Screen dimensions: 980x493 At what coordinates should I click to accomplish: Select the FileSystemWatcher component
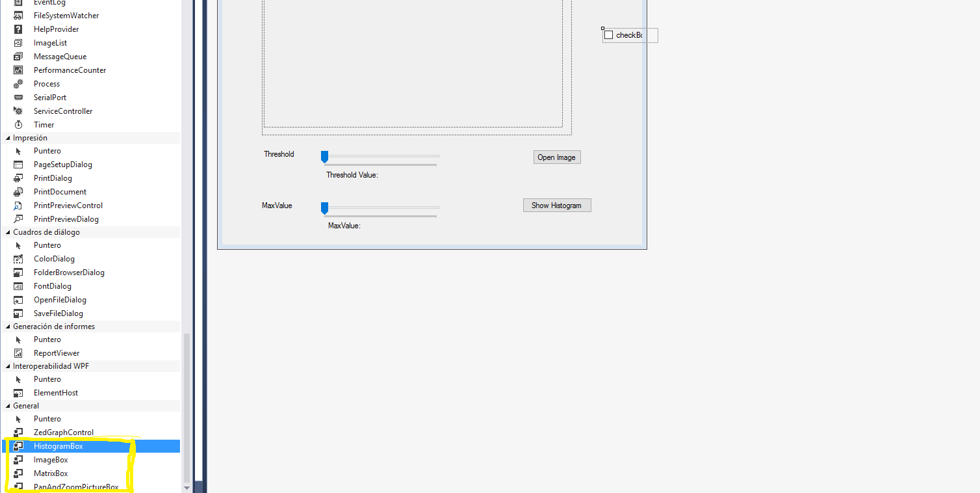click(66, 15)
